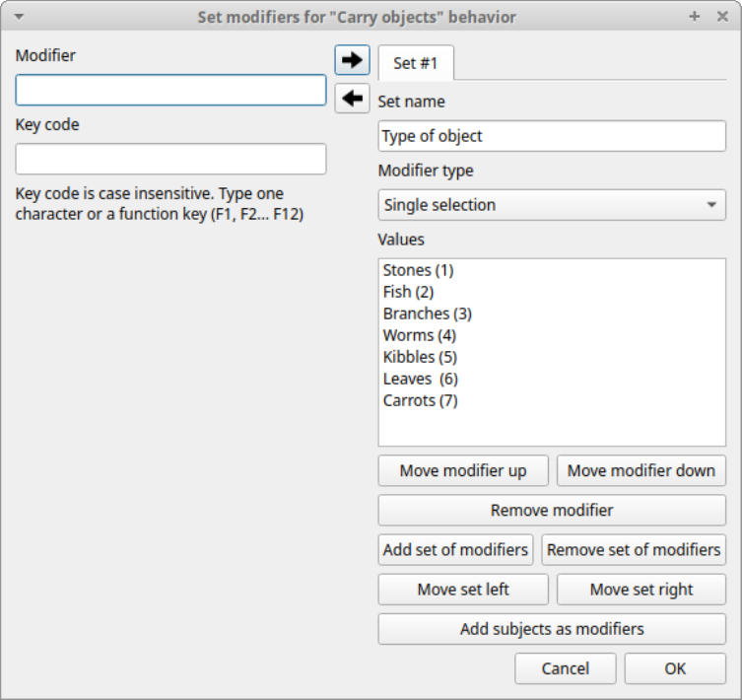Select Stones (1) in Values list
The image size is (742, 700).
click(418, 270)
